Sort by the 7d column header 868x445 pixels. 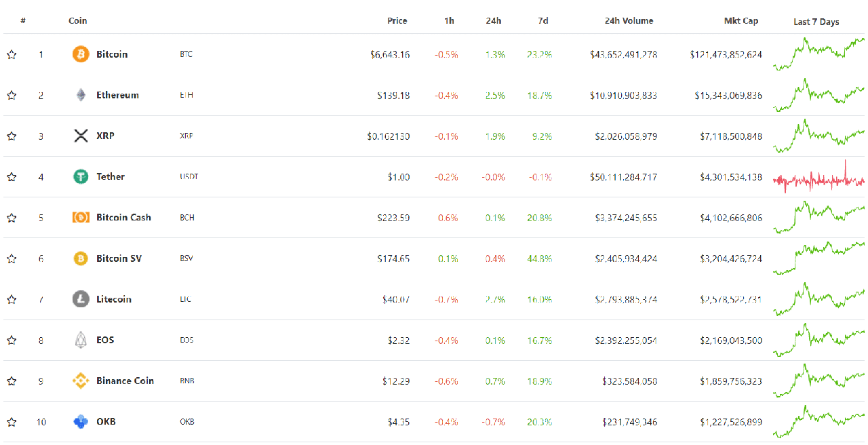tap(543, 20)
